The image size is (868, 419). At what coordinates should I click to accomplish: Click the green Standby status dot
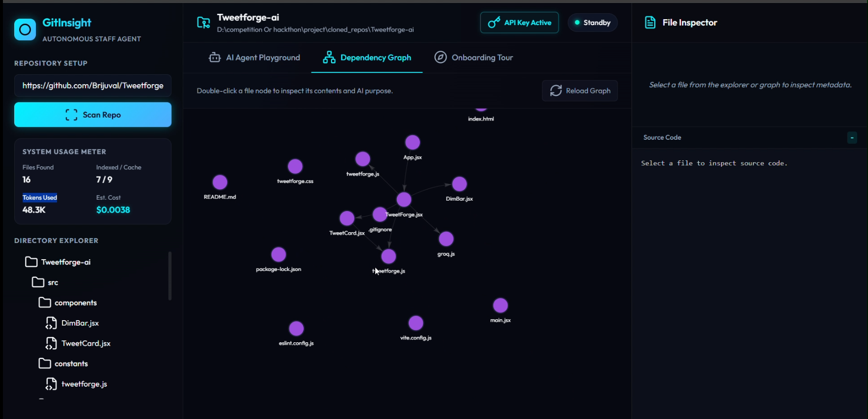pyautogui.click(x=577, y=23)
